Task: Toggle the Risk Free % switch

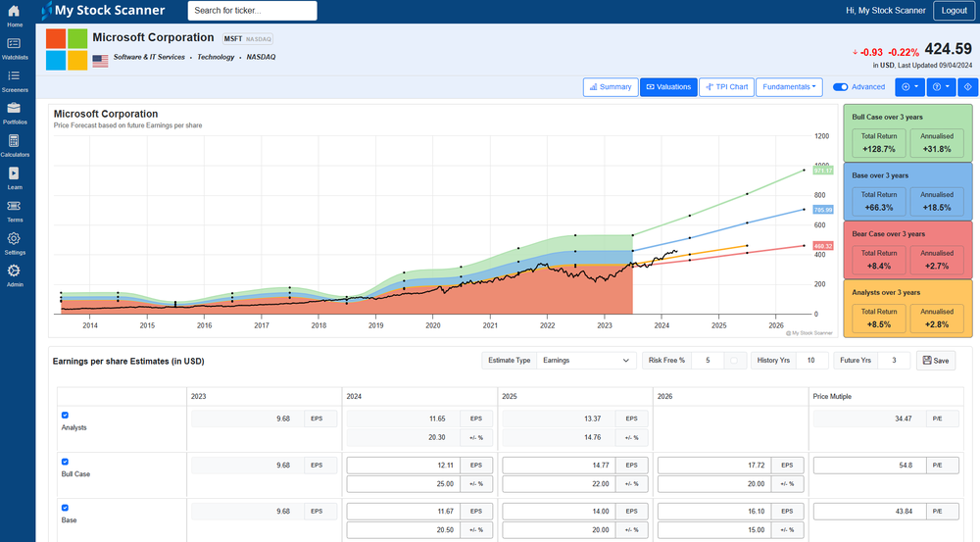Action: 734,361
